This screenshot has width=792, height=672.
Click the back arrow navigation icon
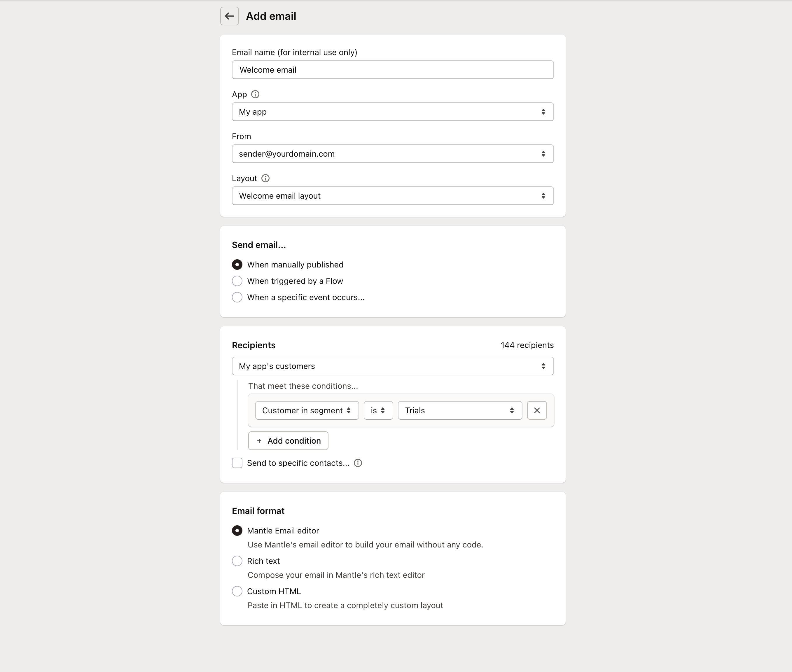tap(229, 16)
